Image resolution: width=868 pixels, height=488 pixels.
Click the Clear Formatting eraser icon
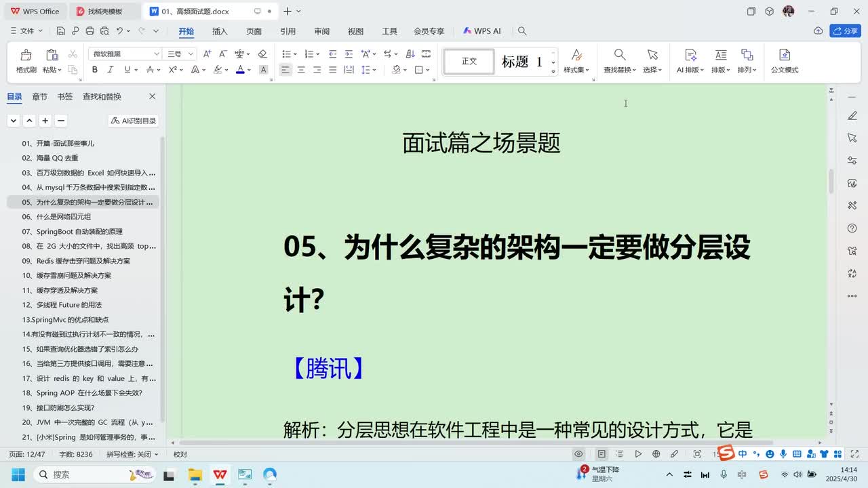coord(262,54)
